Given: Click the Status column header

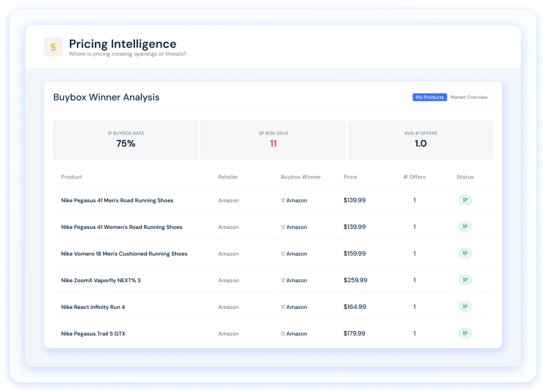Looking at the screenshot, I should point(465,177).
